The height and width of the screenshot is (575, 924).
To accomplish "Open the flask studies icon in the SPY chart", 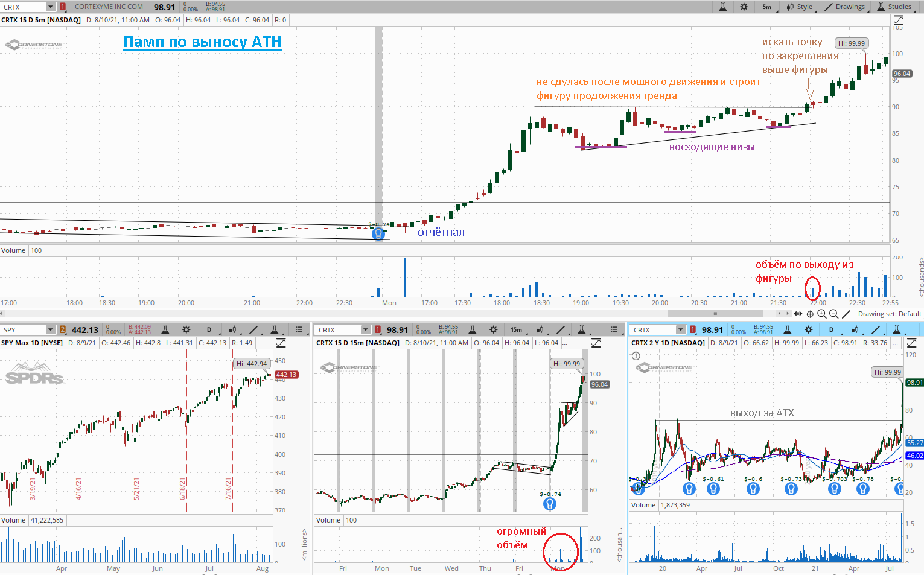I will coord(165,330).
